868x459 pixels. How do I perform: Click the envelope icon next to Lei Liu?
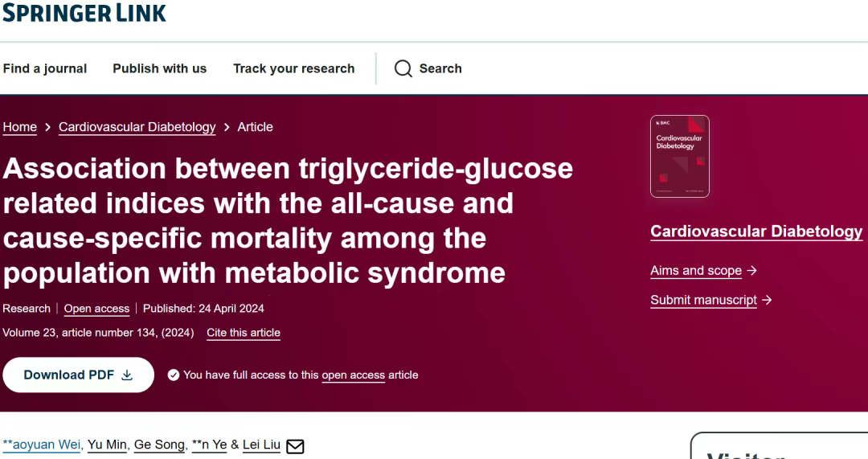(x=295, y=446)
